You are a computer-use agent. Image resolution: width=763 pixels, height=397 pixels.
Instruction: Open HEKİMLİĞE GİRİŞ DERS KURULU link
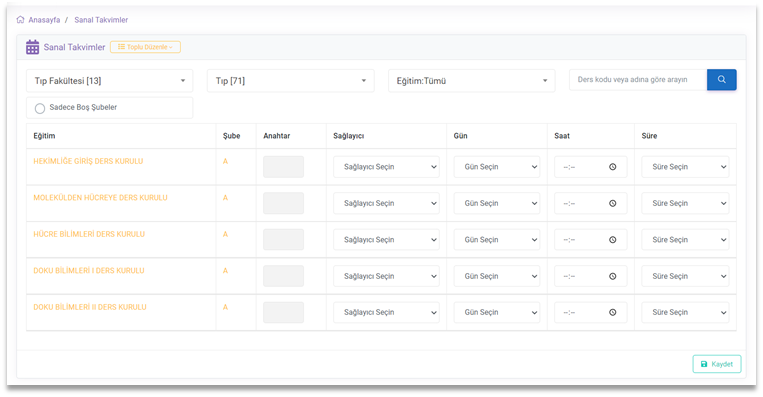click(x=88, y=161)
